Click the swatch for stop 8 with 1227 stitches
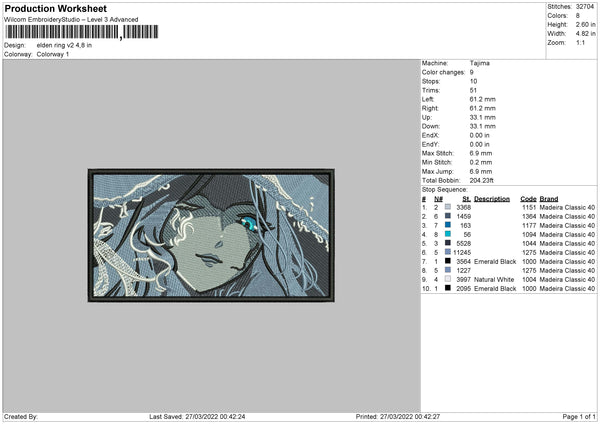Viewport: 600px width, 424px height. pos(448,270)
